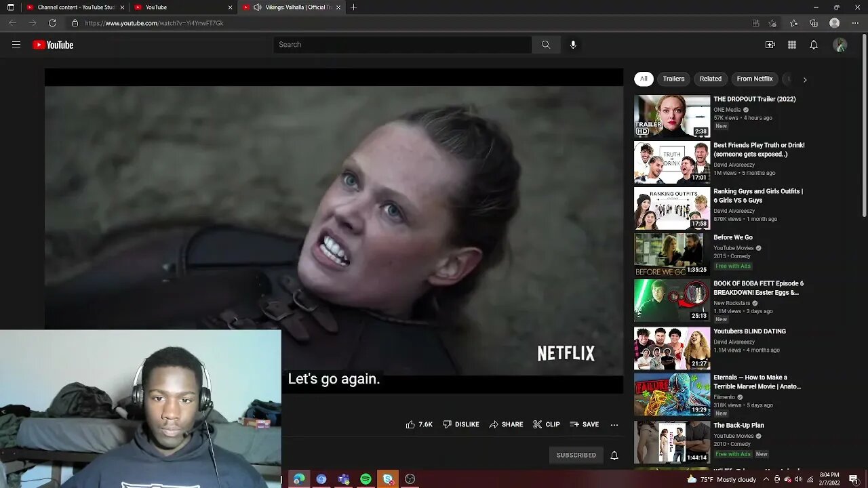Open The Back-Up Plan movie
The height and width of the screenshot is (488, 868).
coord(738,426)
